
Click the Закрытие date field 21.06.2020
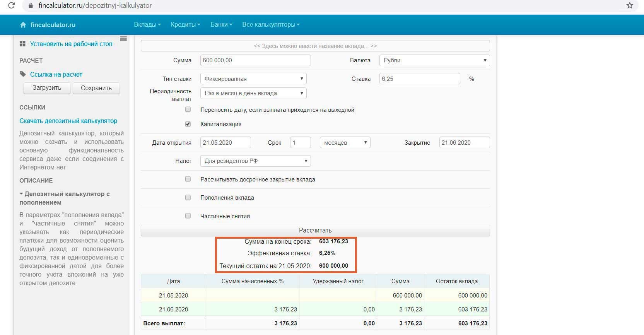tap(465, 142)
